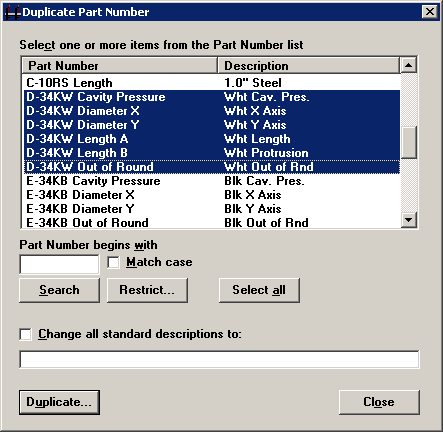Click the Description column header
443x432 pixels.
[x=308, y=66]
